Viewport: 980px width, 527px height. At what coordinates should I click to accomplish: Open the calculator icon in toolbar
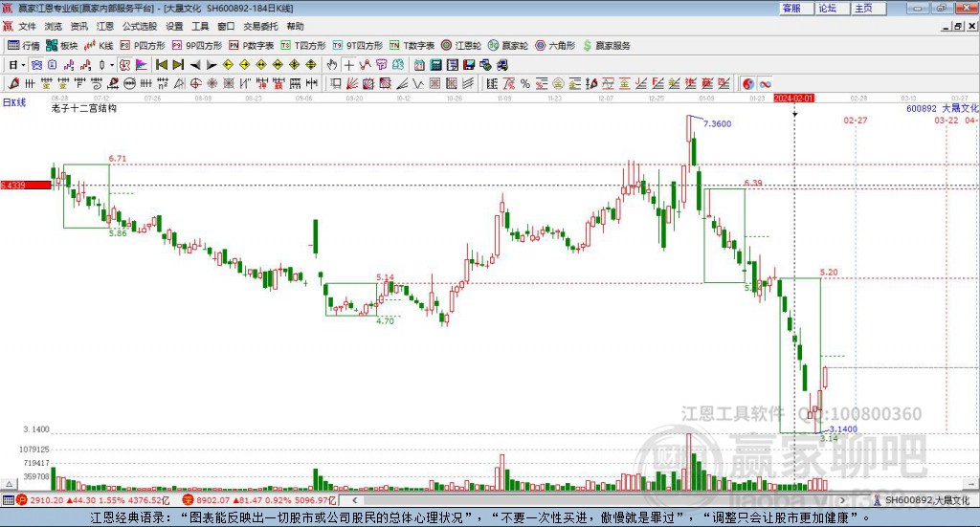[435, 65]
